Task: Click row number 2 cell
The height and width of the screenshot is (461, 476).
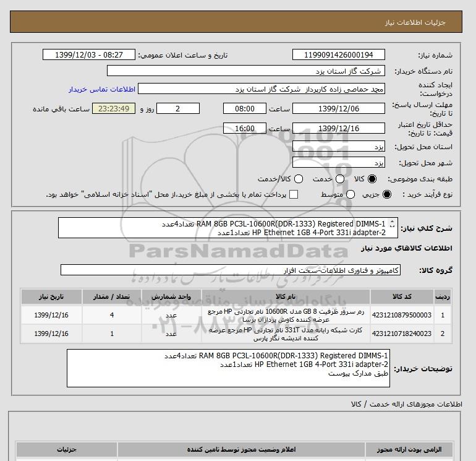Action: tap(443, 334)
